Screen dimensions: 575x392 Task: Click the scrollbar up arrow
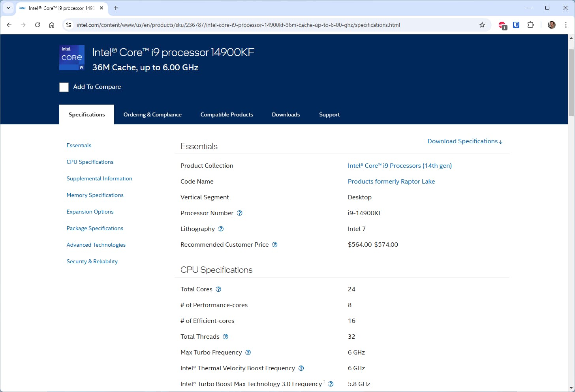(571, 38)
